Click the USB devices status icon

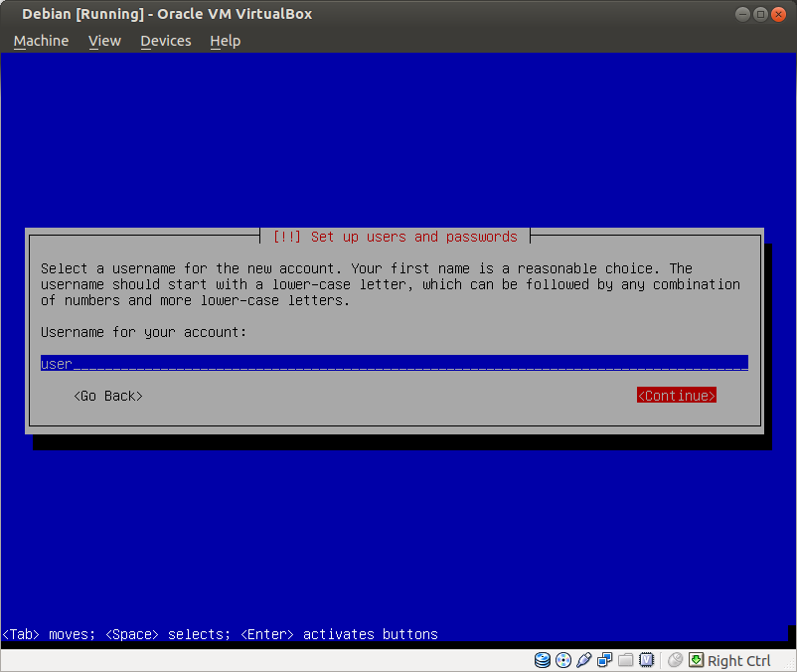584,660
